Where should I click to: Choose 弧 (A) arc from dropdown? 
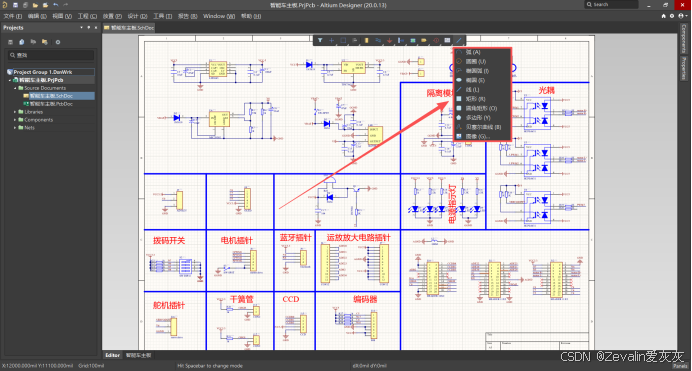[x=482, y=52]
